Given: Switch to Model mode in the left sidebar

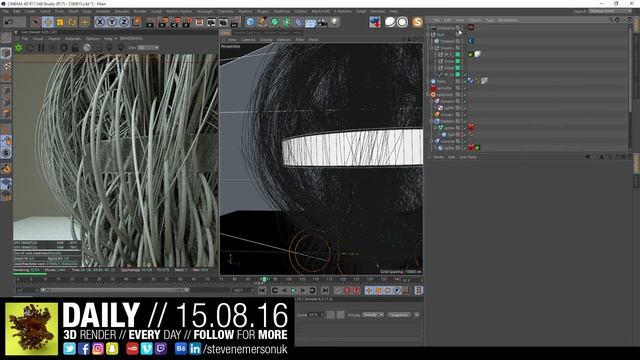Looking at the screenshot, I should coord(6,53).
